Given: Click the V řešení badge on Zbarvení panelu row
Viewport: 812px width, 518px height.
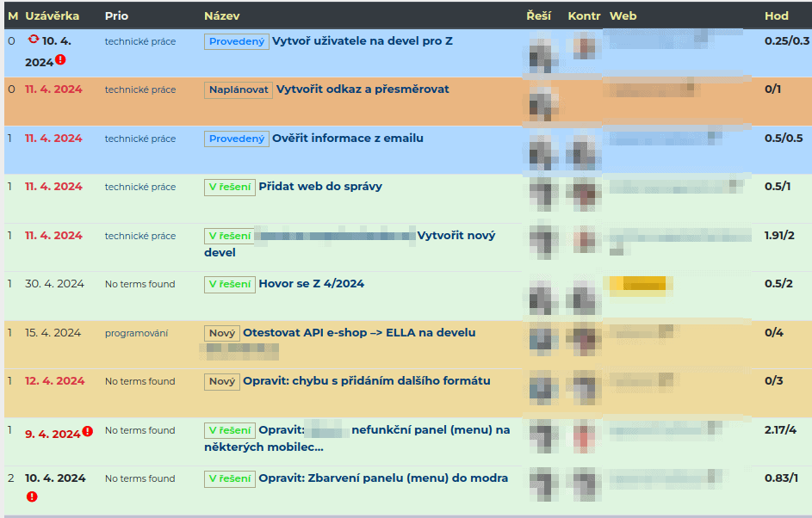Looking at the screenshot, I should pyautogui.click(x=229, y=478).
